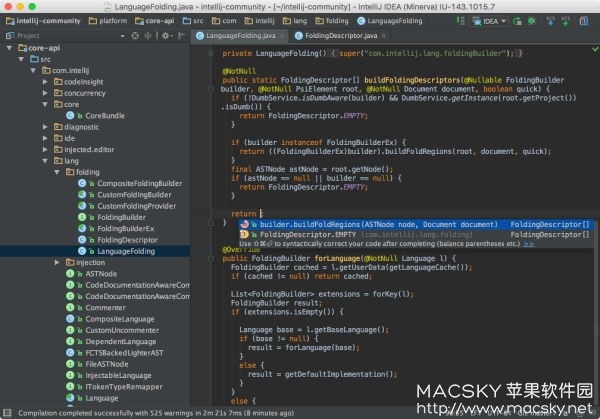
Task: Click the >> link in completion hint
Action: point(529,244)
